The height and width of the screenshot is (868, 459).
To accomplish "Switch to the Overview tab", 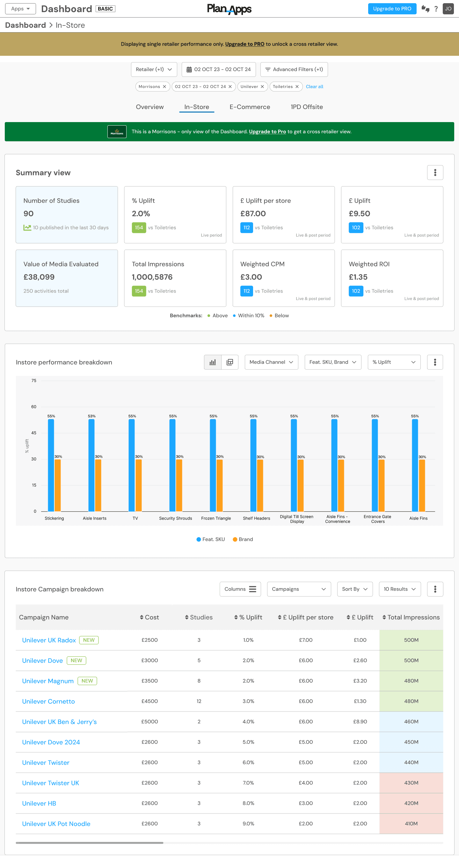I will [x=149, y=107].
